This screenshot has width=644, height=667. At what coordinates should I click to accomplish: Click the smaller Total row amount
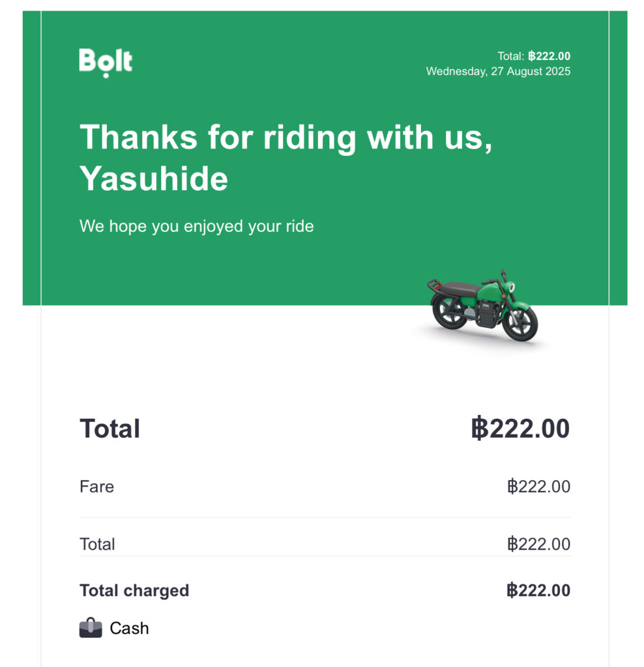(x=538, y=544)
